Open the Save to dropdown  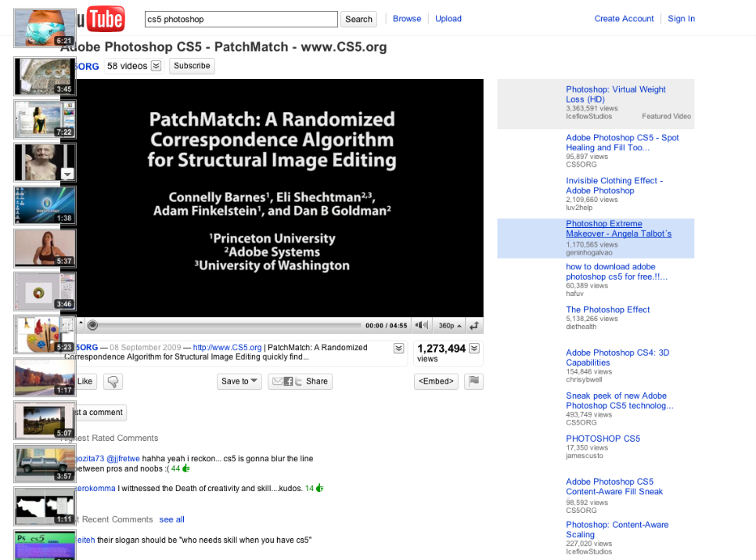[x=239, y=381]
